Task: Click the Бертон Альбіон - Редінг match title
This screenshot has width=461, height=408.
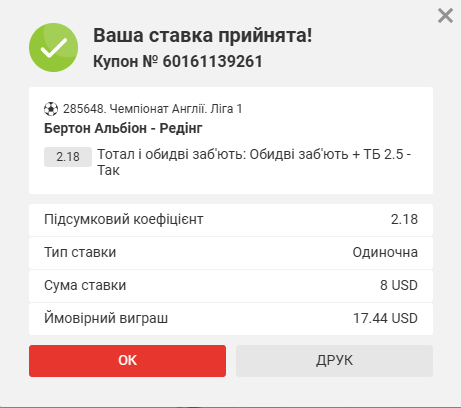Action: [123, 128]
